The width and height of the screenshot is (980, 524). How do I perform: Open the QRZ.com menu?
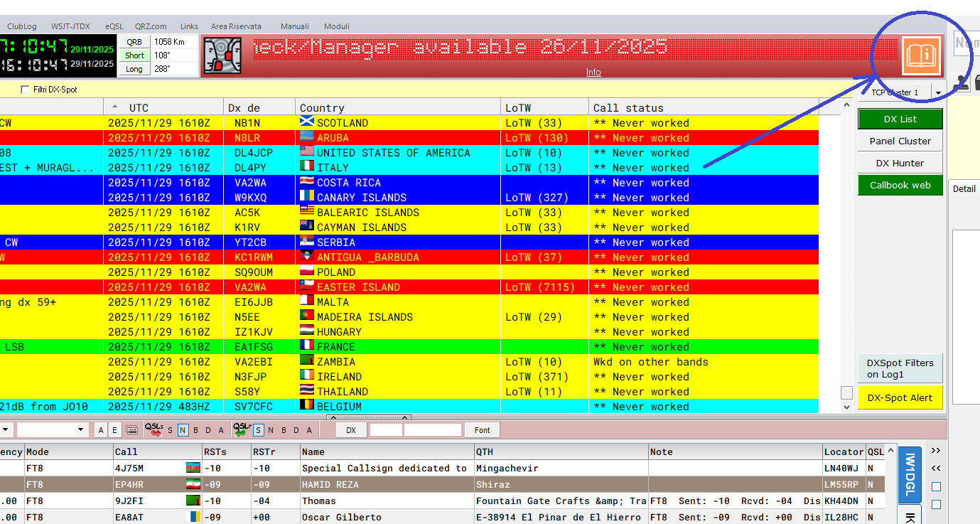151,26
